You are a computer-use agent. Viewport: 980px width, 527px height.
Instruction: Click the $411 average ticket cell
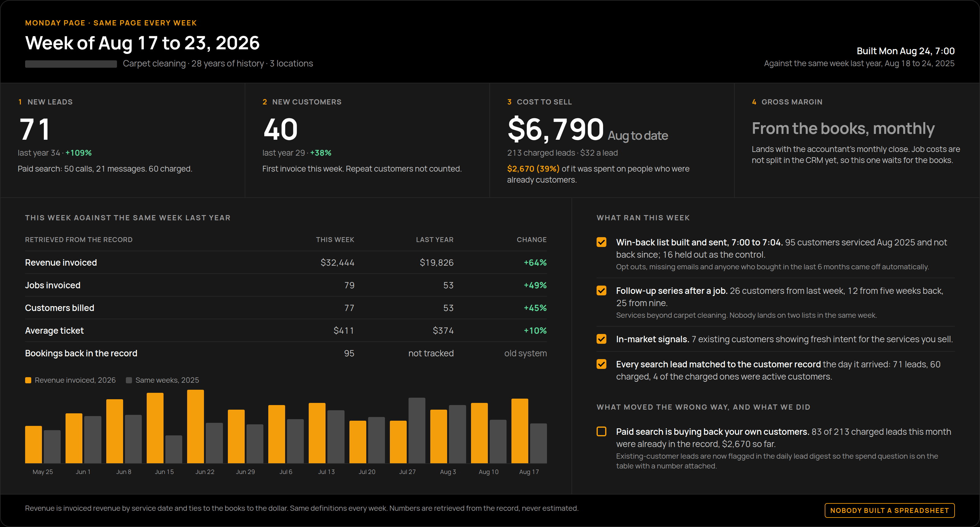[344, 331]
